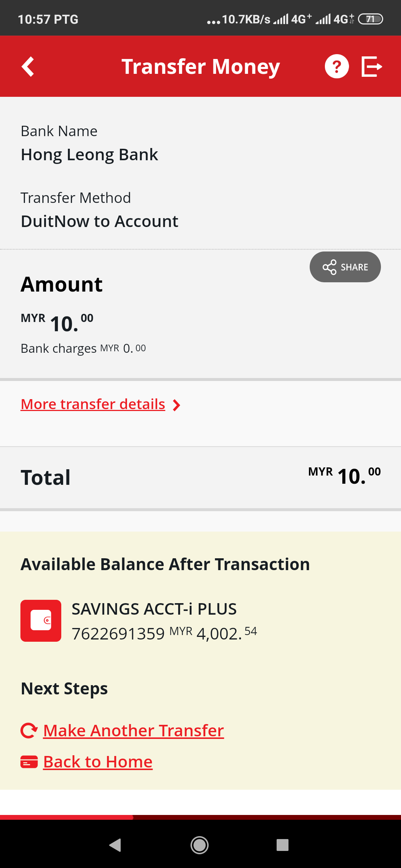Select the Back to Home link
Screen dimensions: 401x868
(98, 762)
